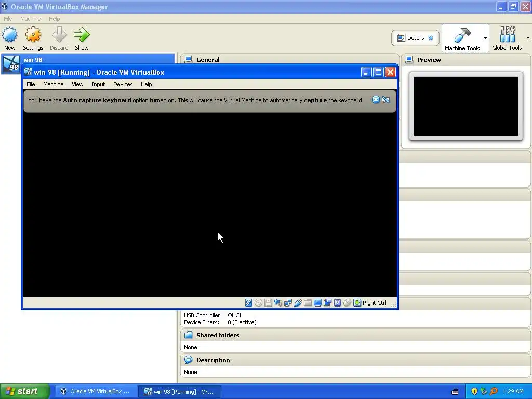Click the 1:29 AM taskbar clock
Viewport: 532px width, 399px height.
(x=513, y=391)
